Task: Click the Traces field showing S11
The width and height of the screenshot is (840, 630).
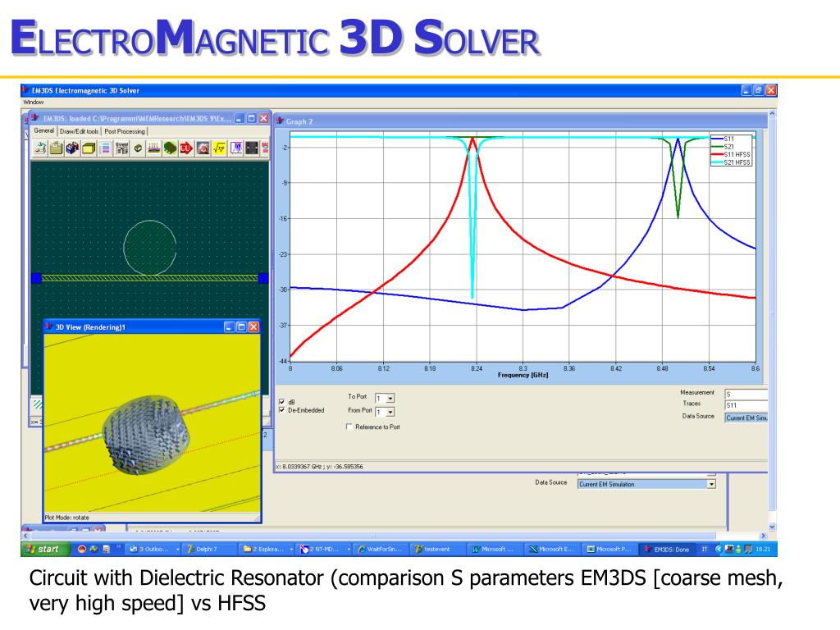Action: pos(746,405)
